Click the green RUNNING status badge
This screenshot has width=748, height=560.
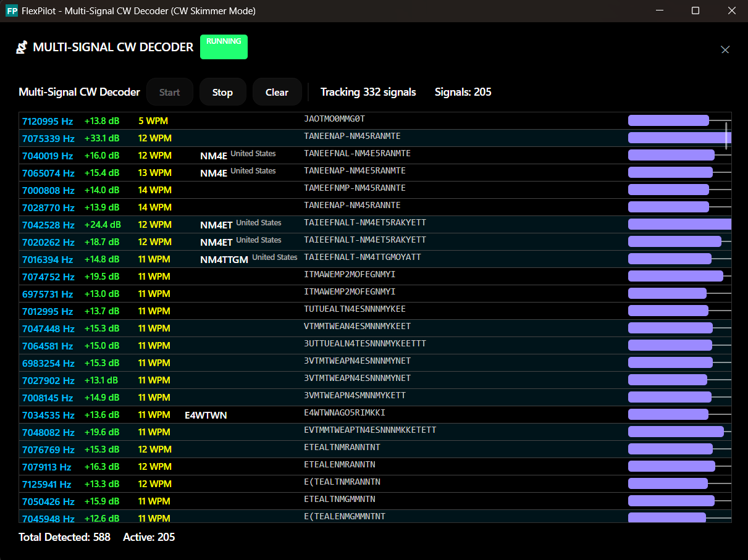coord(224,47)
